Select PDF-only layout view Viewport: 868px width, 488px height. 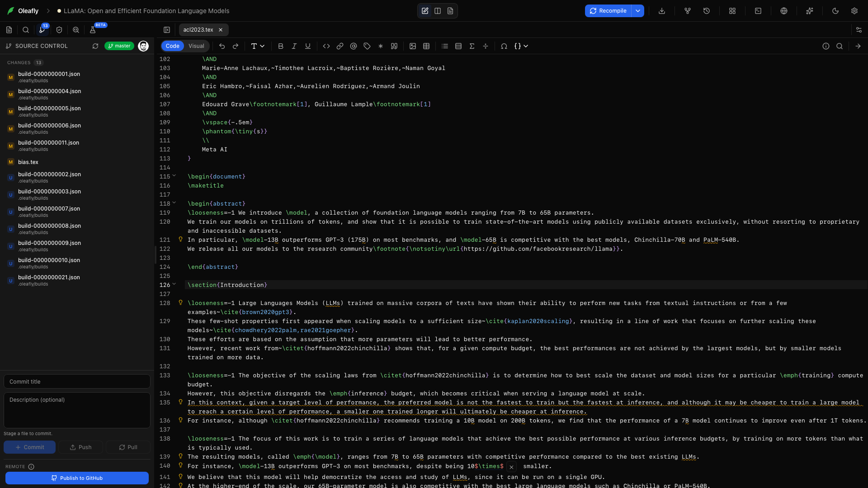[450, 11]
